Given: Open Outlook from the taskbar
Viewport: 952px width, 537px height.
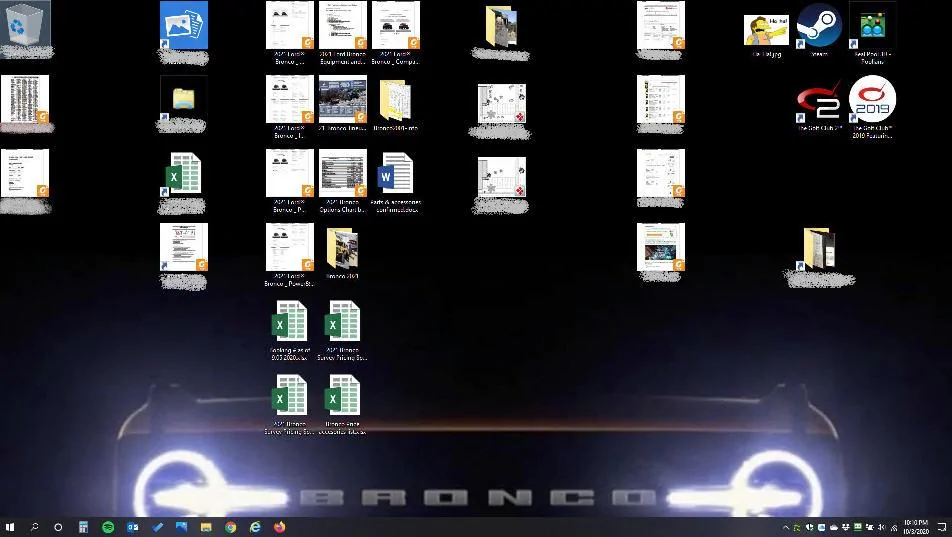Looking at the screenshot, I should click(x=132, y=527).
